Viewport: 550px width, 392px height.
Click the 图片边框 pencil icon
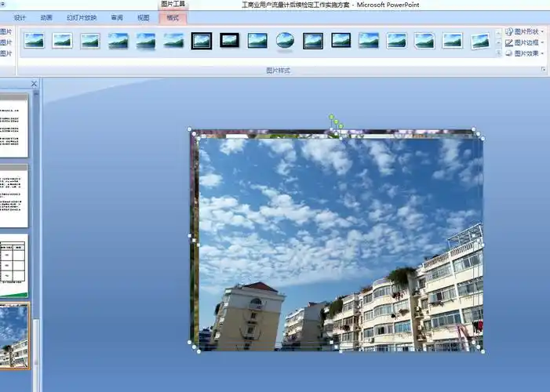(x=509, y=43)
